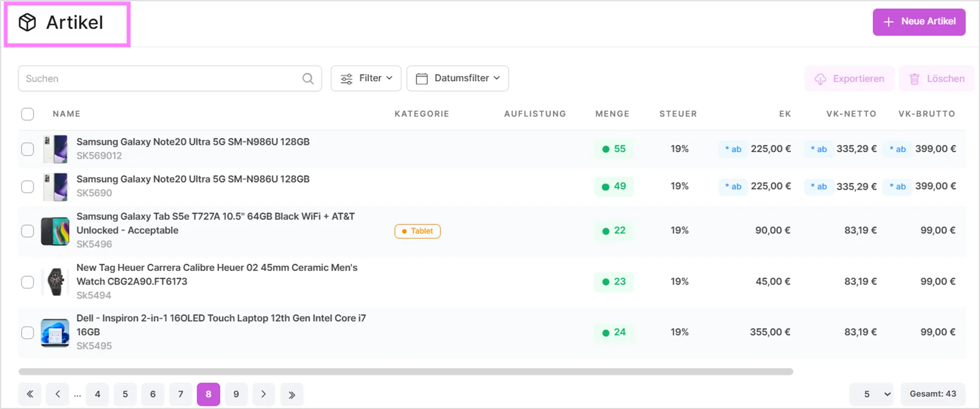980x409 pixels.
Task: Click the Exportieren button
Action: [849, 79]
